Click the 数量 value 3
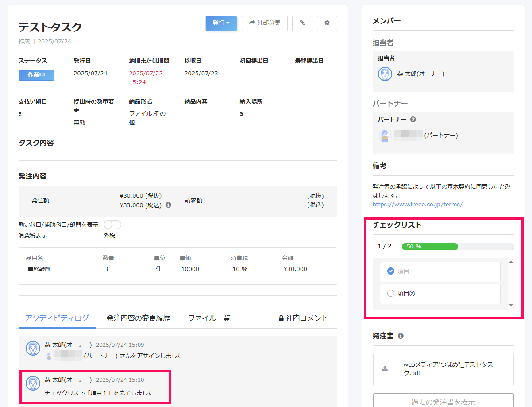The height and width of the screenshot is (407, 532). click(x=106, y=269)
